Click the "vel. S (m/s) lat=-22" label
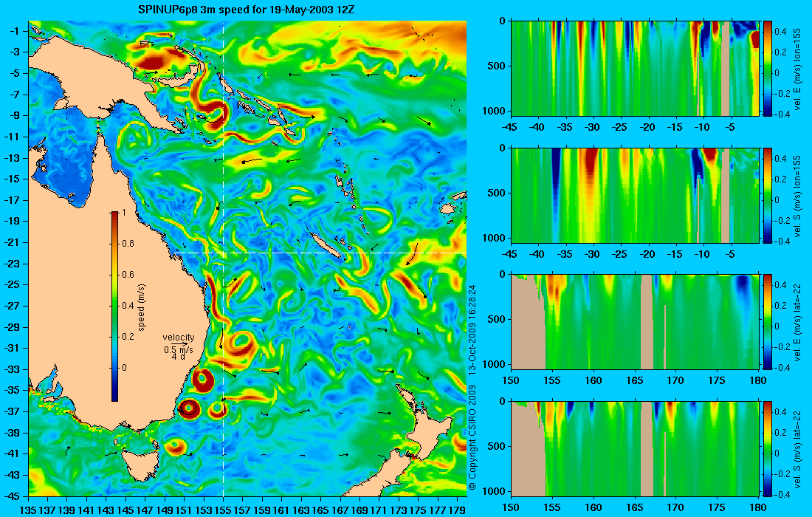The height and width of the screenshot is (517, 812). (x=797, y=449)
